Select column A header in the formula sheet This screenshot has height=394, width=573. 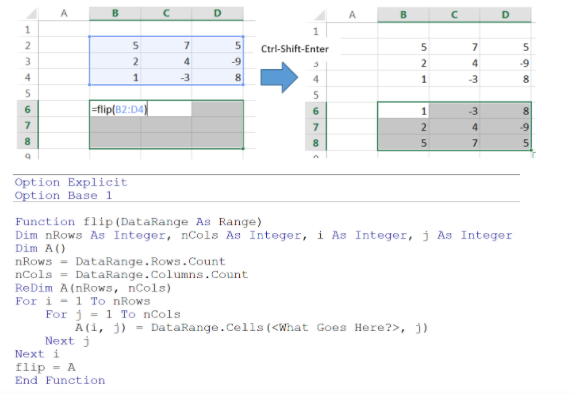pos(64,14)
